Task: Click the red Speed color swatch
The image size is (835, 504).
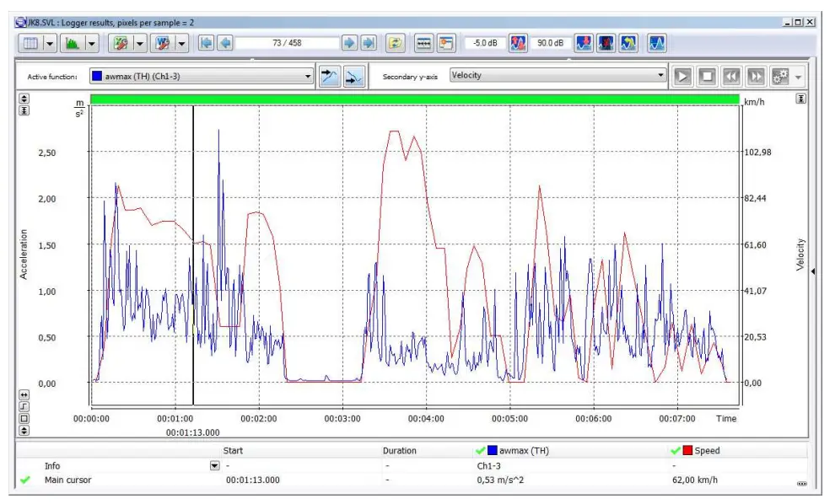Action: [x=687, y=451]
